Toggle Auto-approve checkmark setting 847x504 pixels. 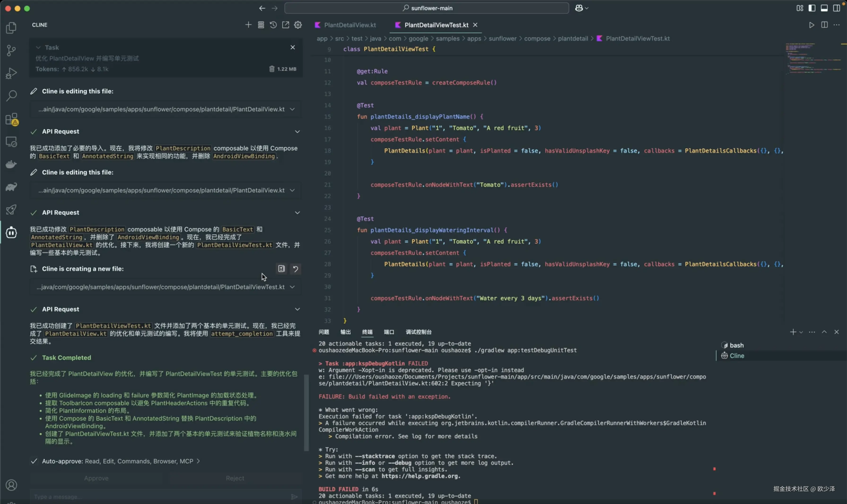[34, 461]
